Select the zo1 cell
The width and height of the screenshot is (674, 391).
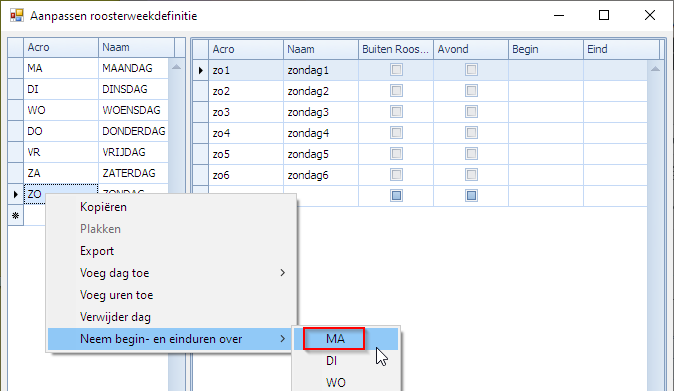(246, 70)
